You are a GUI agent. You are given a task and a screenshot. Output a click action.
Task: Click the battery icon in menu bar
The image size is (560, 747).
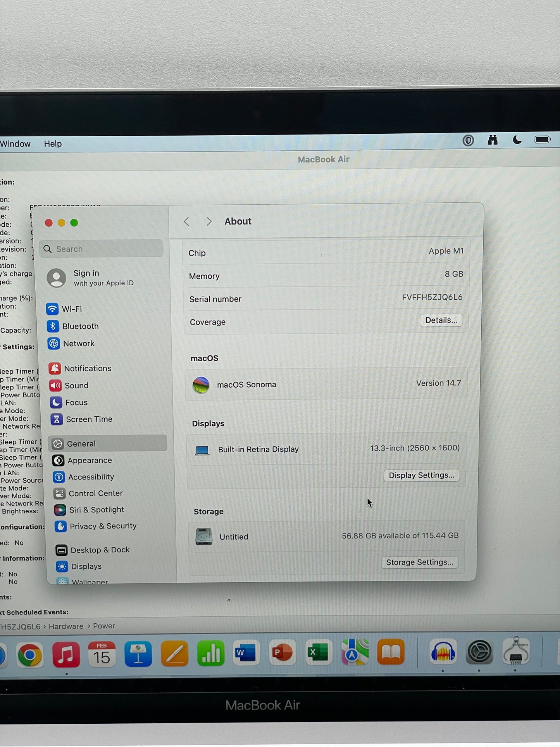coord(543,140)
